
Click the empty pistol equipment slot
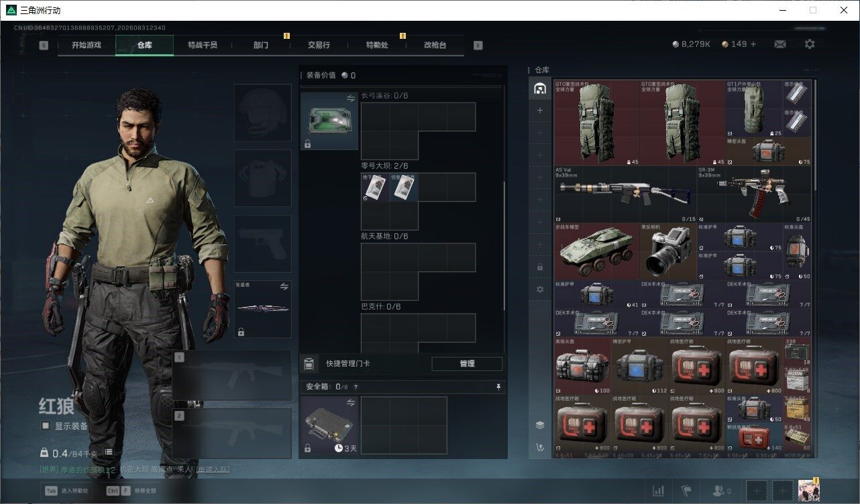point(262,244)
